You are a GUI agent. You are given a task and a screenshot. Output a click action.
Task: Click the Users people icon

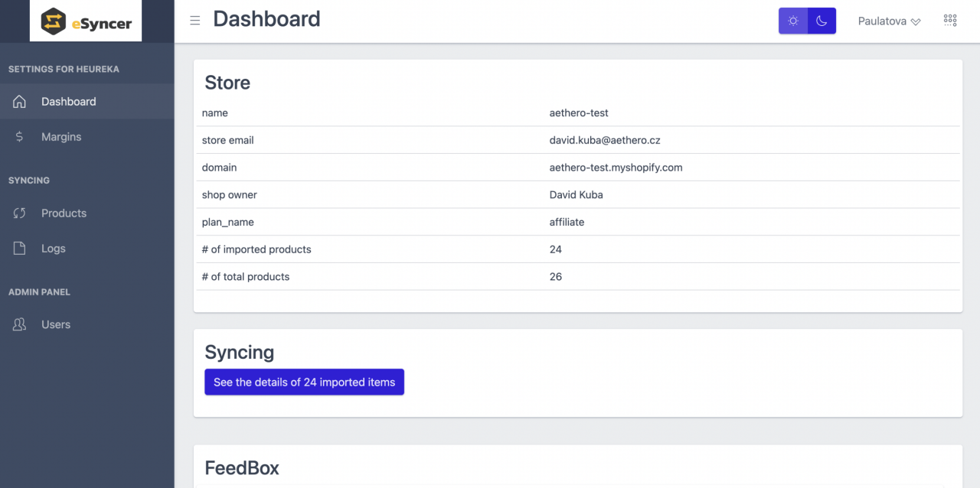[x=20, y=325]
